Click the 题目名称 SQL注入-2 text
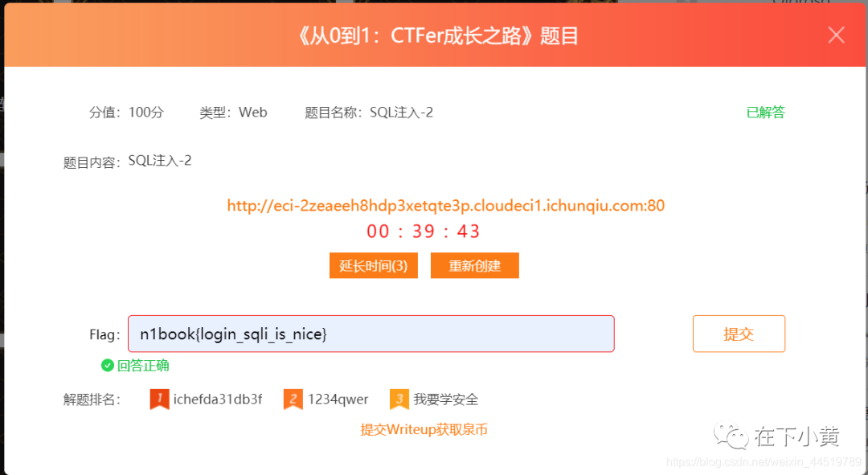The width and height of the screenshot is (868, 475). click(x=369, y=113)
